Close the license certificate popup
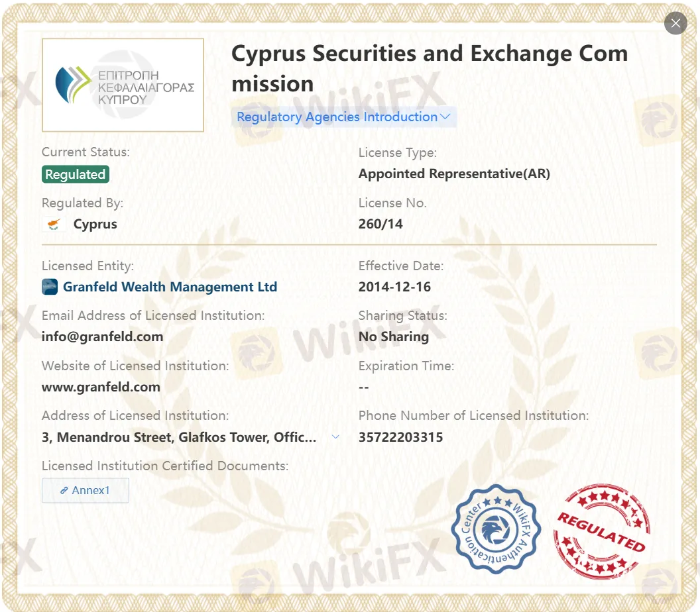 pyautogui.click(x=675, y=24)
